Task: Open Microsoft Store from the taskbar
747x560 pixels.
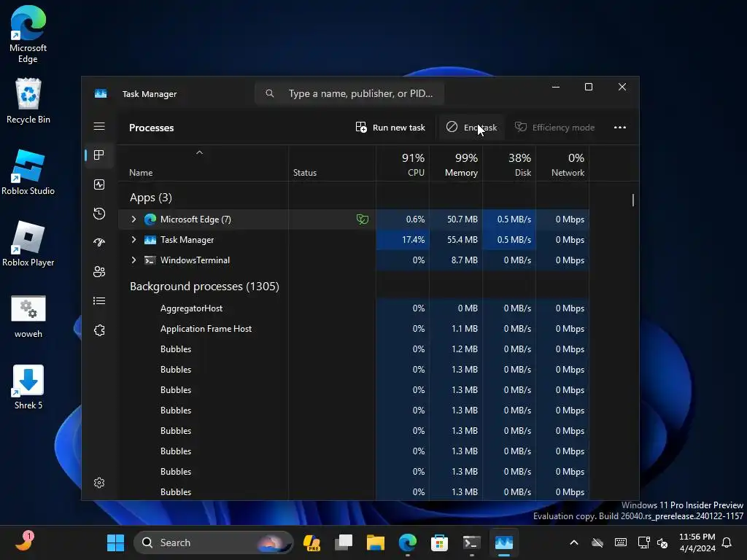Action: pyautogui.click(x=439, y=542)
